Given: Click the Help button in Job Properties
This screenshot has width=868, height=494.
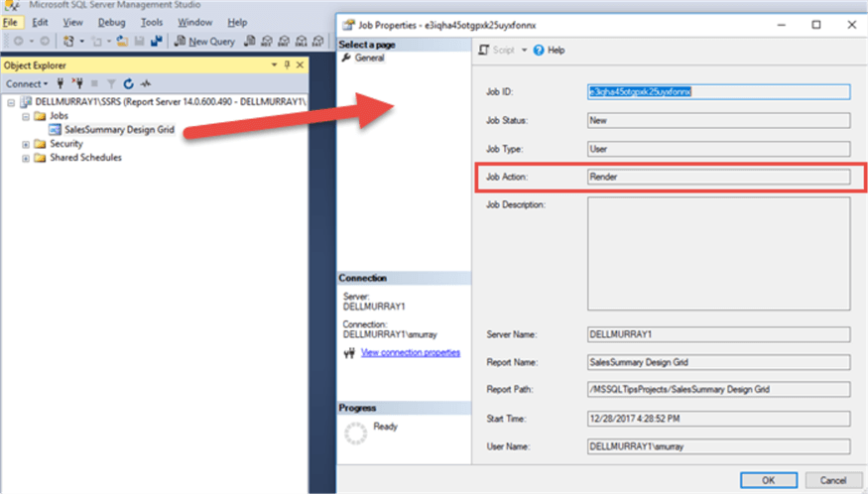Looking at the screenshot, I should pyautogui.click(x=550, y=50).
